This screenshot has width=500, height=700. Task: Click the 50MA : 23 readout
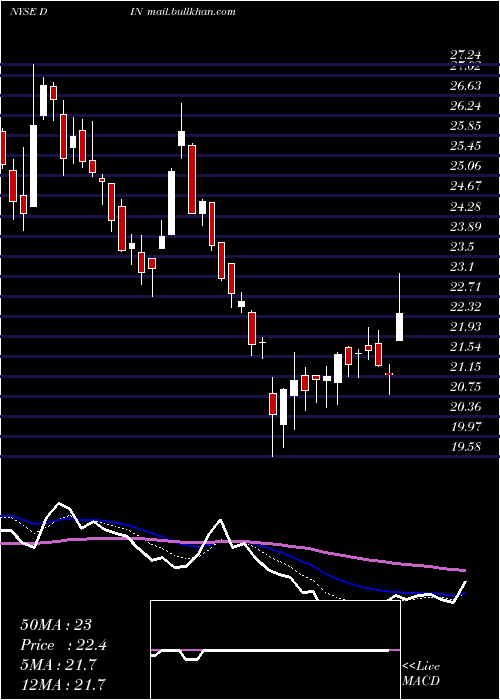[56, 625]
